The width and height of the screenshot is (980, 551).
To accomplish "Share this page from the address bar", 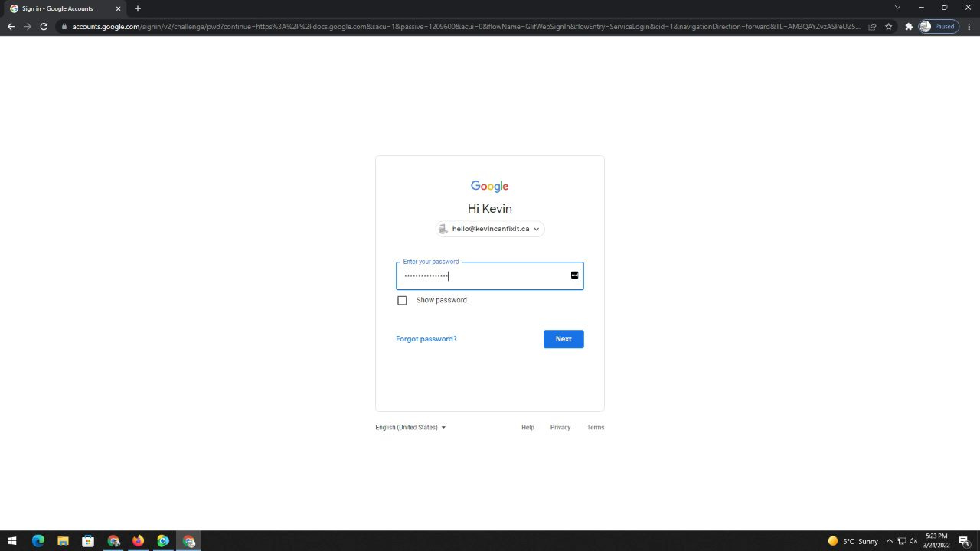I will [872, 26].
